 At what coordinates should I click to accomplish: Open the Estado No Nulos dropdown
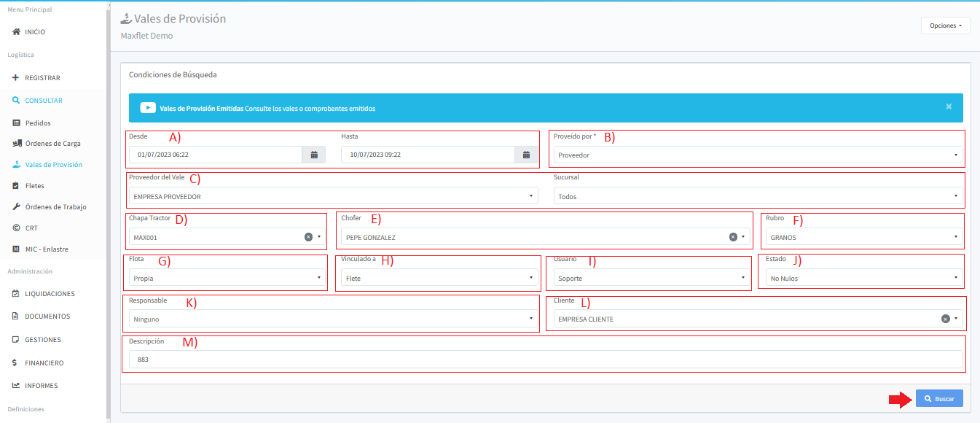[863, 278]
